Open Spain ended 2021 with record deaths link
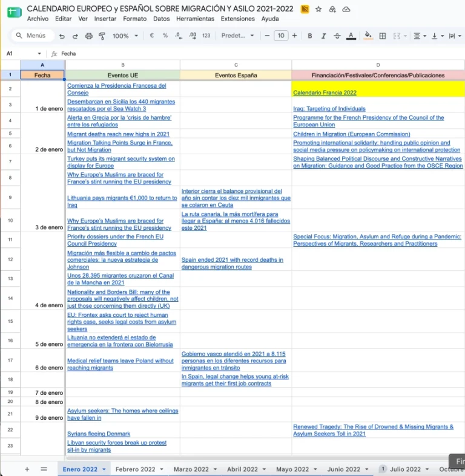The width and height of the screenshot is (465, 476). tap(232, 263)
